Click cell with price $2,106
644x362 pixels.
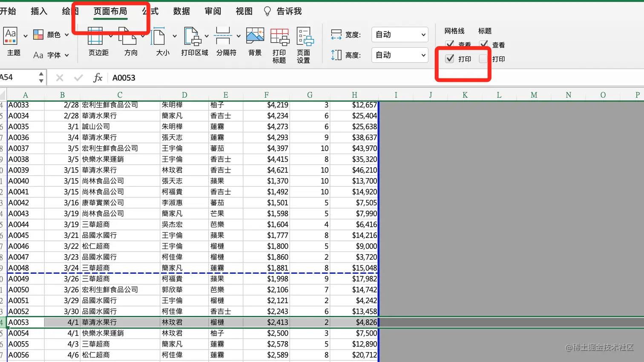[x=266, y=290]
